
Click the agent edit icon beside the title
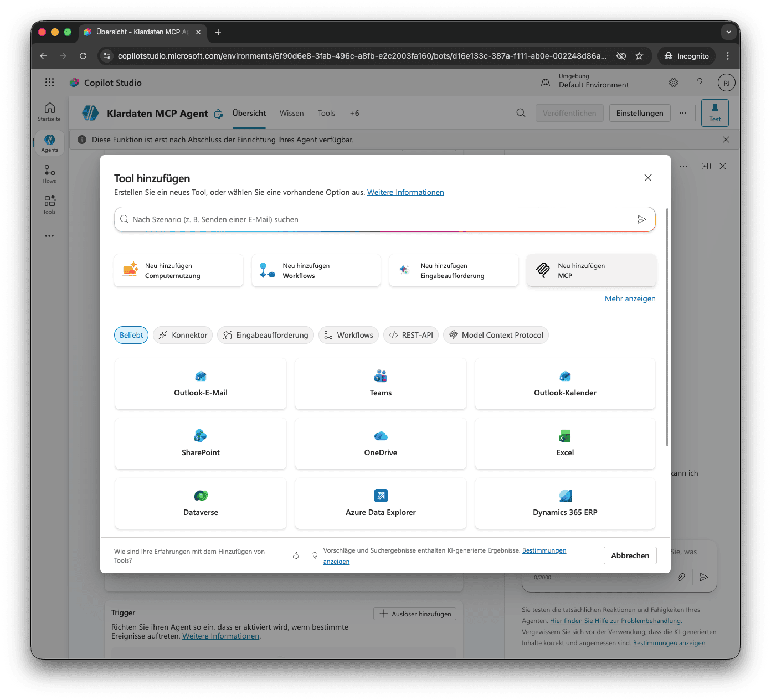[x=219, y=114]
